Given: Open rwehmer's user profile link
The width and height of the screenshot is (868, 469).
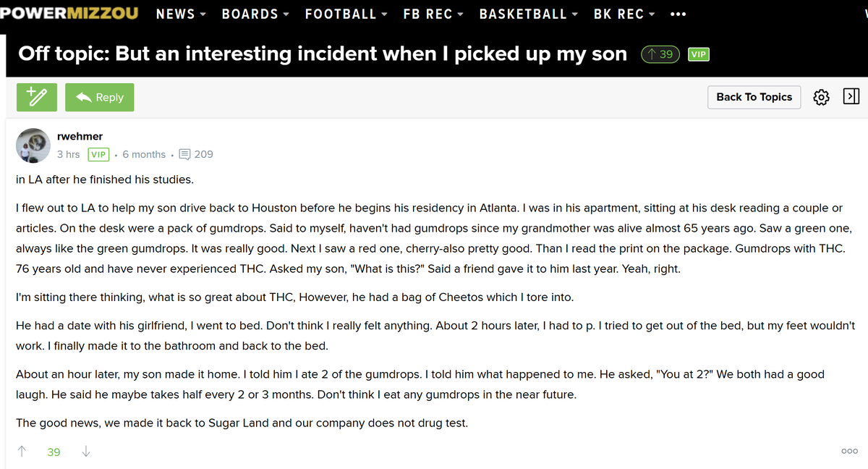Looking at the screenshot, I should [x=80, y=136].
